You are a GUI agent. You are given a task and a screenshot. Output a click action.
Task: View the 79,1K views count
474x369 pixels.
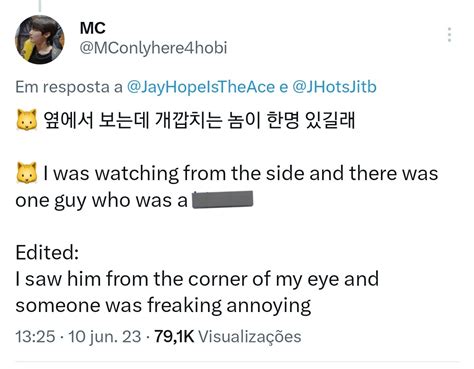(174, 336)
